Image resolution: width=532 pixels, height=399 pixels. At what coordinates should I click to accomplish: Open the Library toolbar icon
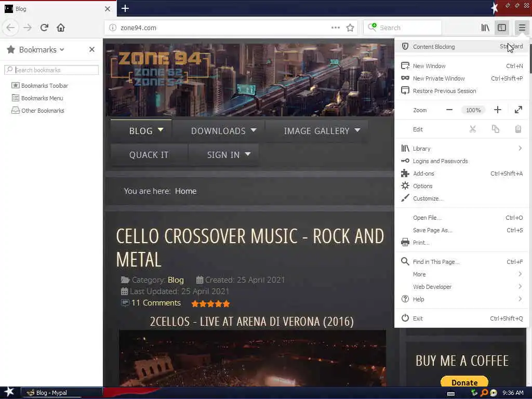click(x=485, y=28)
